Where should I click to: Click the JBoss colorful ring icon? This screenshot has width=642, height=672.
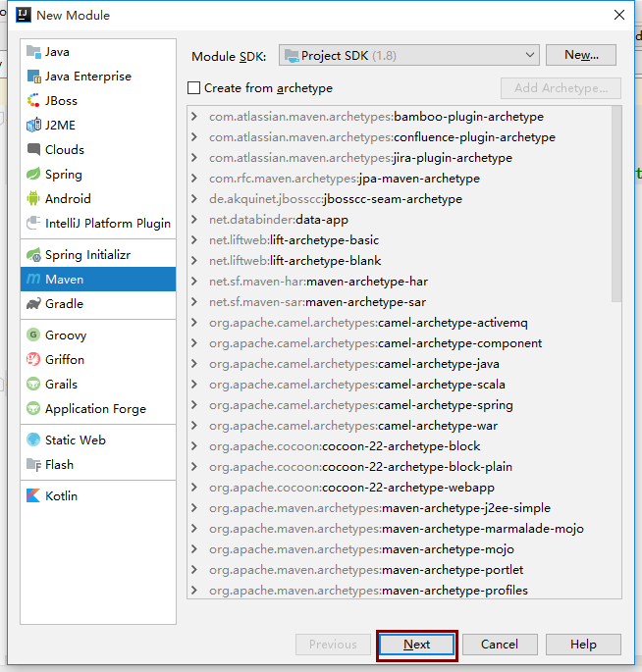coord(33,101)
